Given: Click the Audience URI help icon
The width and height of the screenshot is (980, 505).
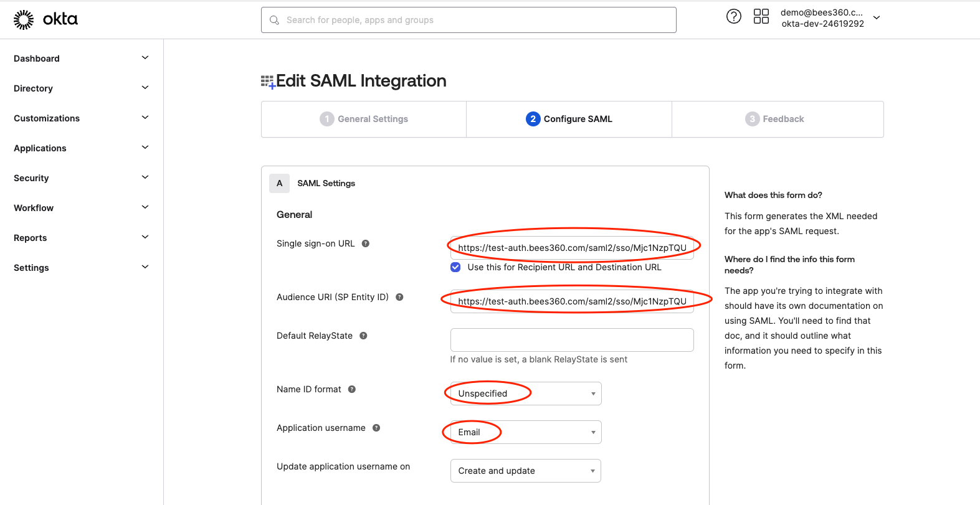Looking at the screenshot, I should [x=399, y=297].
